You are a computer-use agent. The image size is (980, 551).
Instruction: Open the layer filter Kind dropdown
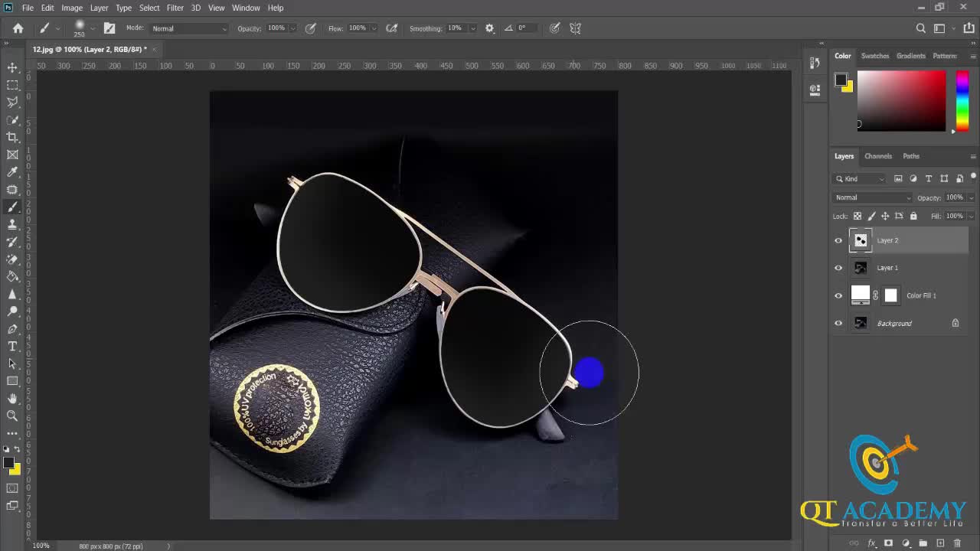pyautogui.click(x=861, y=178)
